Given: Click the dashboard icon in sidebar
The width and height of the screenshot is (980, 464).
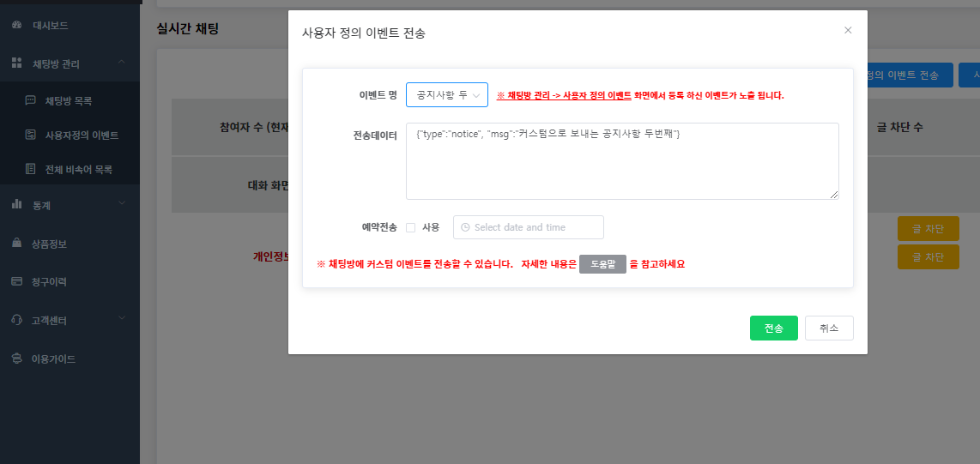Looking at the screenshot, I should 16,26.
